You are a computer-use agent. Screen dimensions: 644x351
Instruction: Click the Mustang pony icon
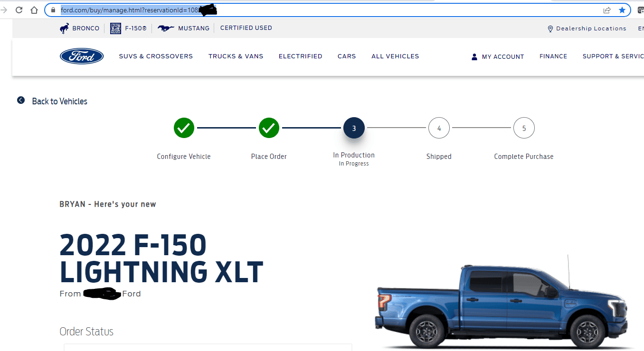click(166, 28)
